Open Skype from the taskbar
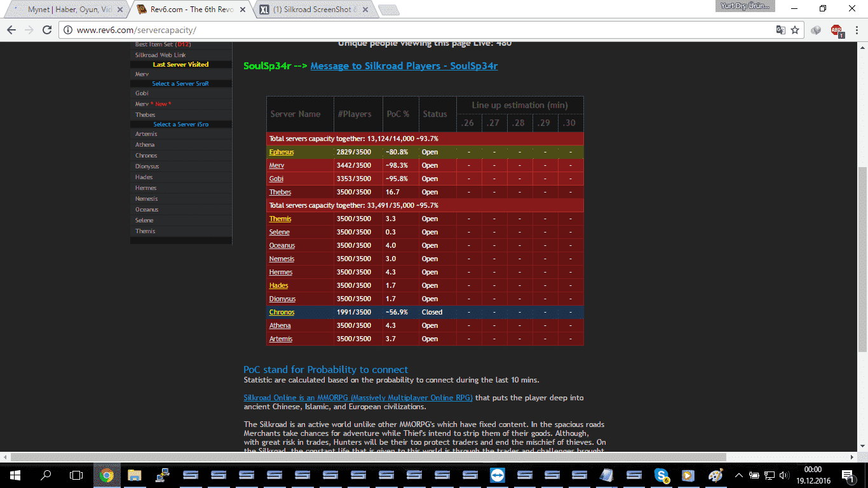The width and height of the screenshot is (868, 488). pos(661,475)
